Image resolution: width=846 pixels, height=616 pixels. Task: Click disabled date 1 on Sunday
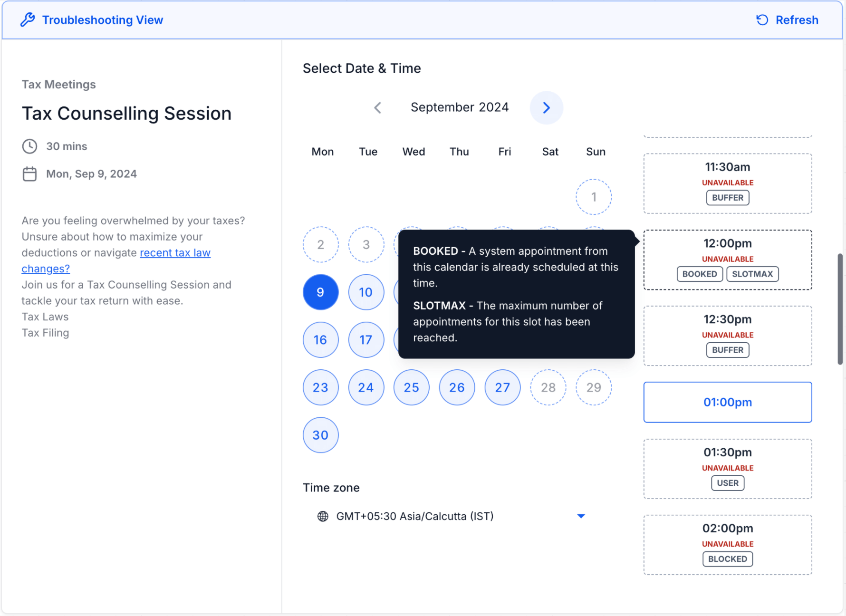click(594, 197)
